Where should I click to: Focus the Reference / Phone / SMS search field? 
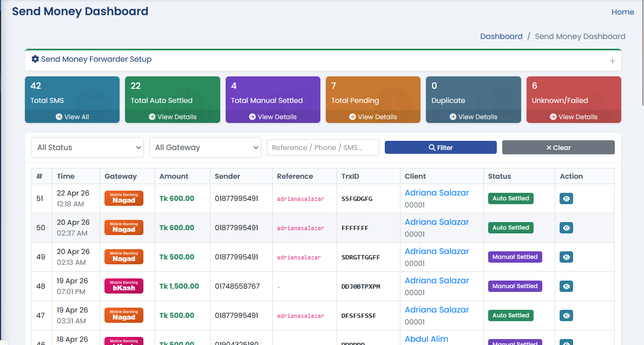[x=323, y=147]
